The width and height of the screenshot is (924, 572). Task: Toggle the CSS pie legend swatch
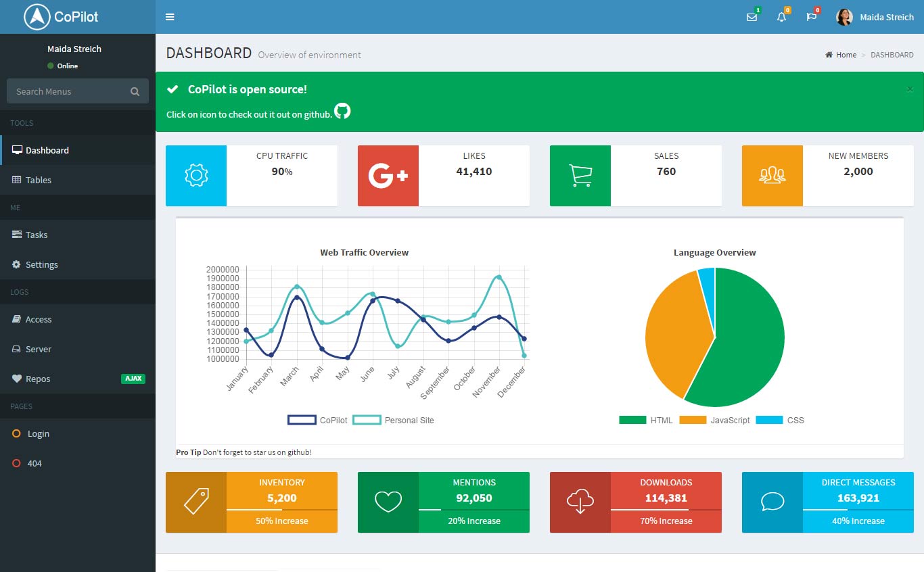coord(769,420)
